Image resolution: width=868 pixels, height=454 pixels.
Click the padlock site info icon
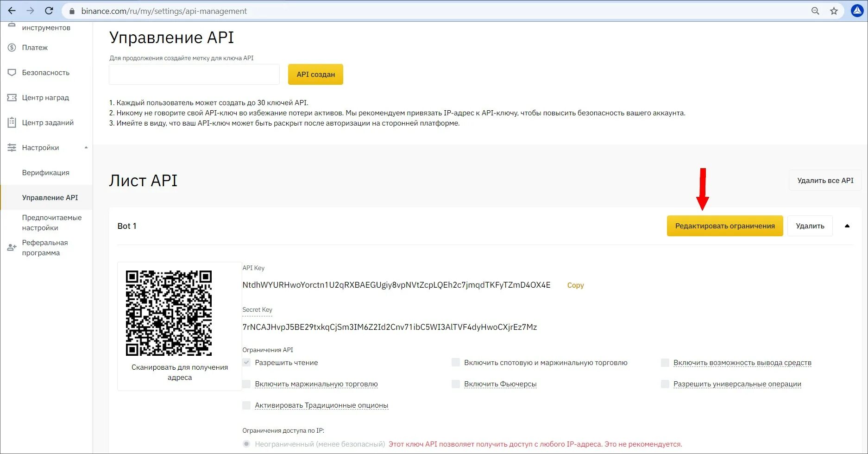pos(72,11)
